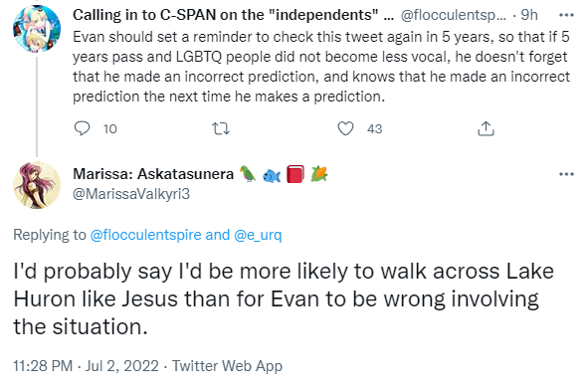The image size is (588, 392).
Task: Open more options for top tweet
Action: pos(566,15)
